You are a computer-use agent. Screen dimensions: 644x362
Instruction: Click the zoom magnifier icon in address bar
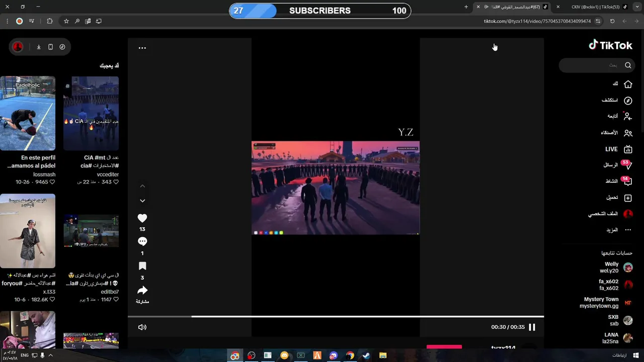pos(77,21)
